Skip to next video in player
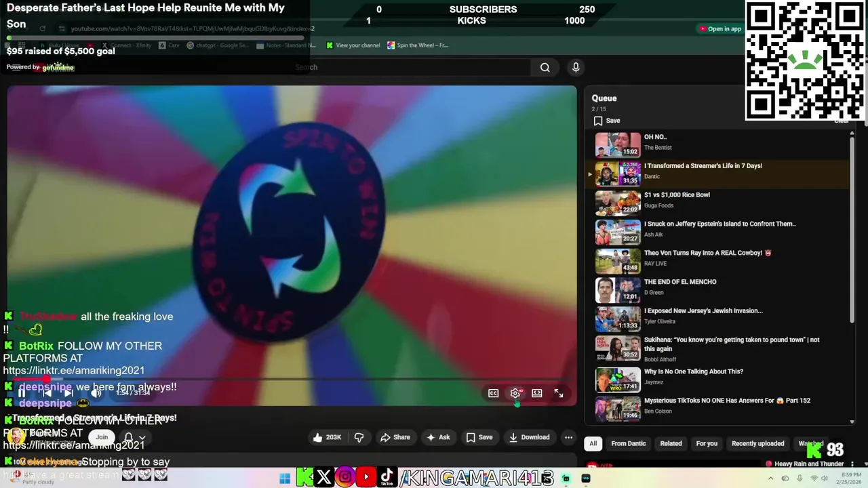This screenshot has height=488, width=868. (x=68, y=393)
